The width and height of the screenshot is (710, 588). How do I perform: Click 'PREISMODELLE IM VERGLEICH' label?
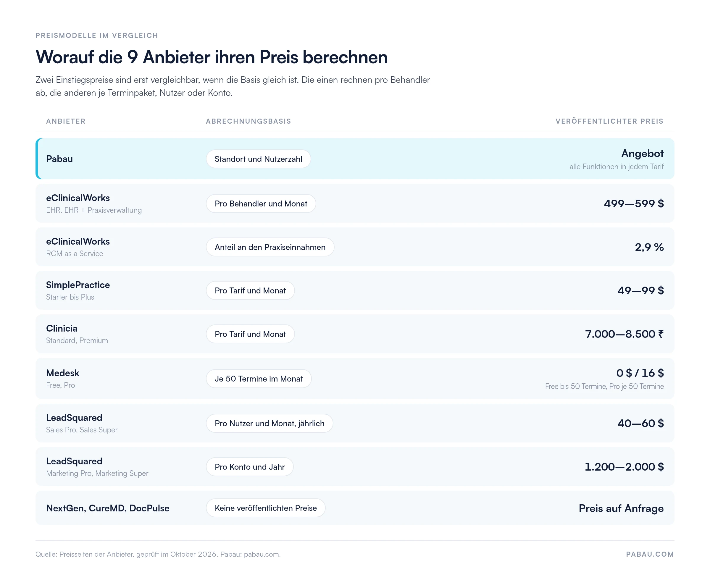point(97,35)
